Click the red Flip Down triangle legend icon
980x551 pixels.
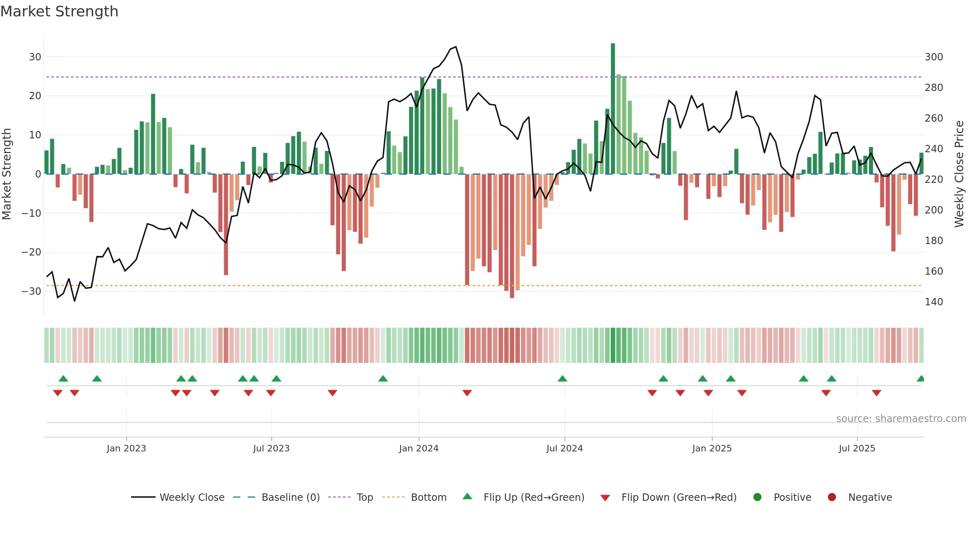click(x=606, y=498)
